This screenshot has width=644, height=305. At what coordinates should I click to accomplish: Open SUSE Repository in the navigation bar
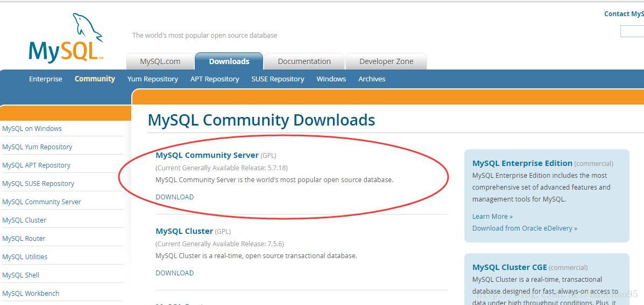(x=278, y=79)
